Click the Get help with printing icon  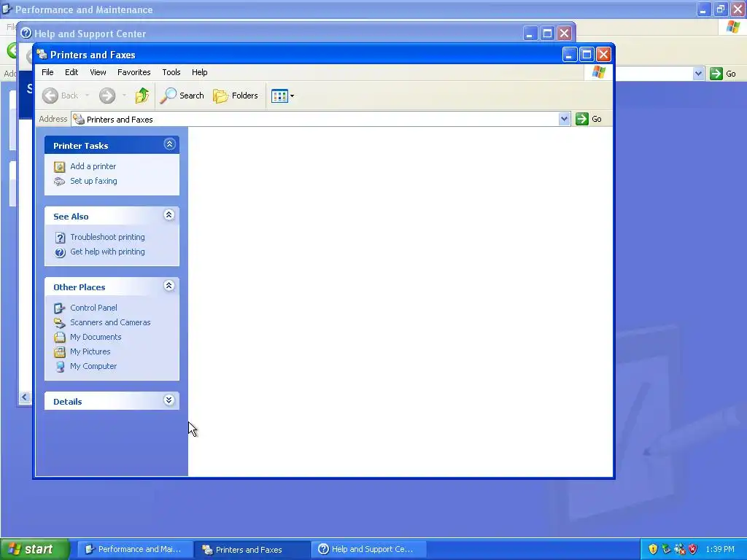click(x=60, y=252)
